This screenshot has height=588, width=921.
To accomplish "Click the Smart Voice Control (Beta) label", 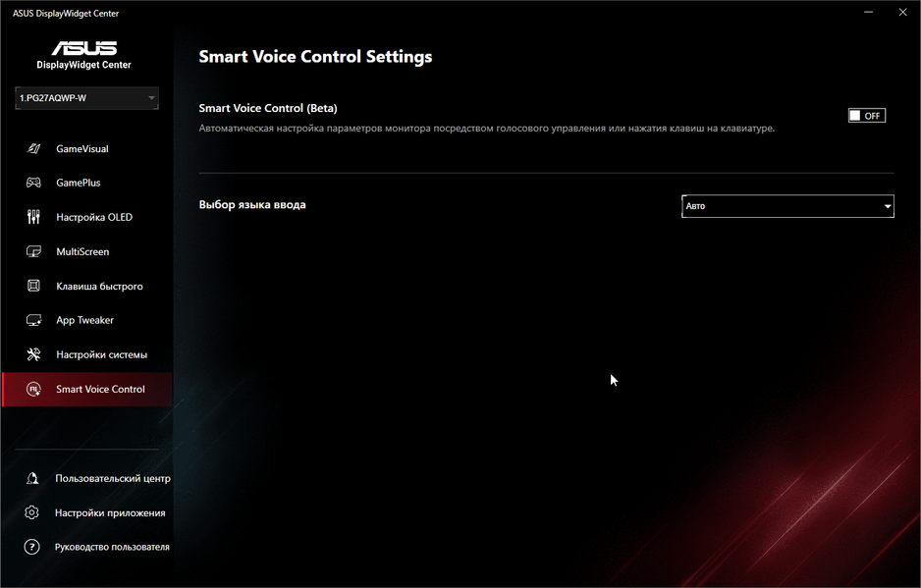I will tap(268, 108).
